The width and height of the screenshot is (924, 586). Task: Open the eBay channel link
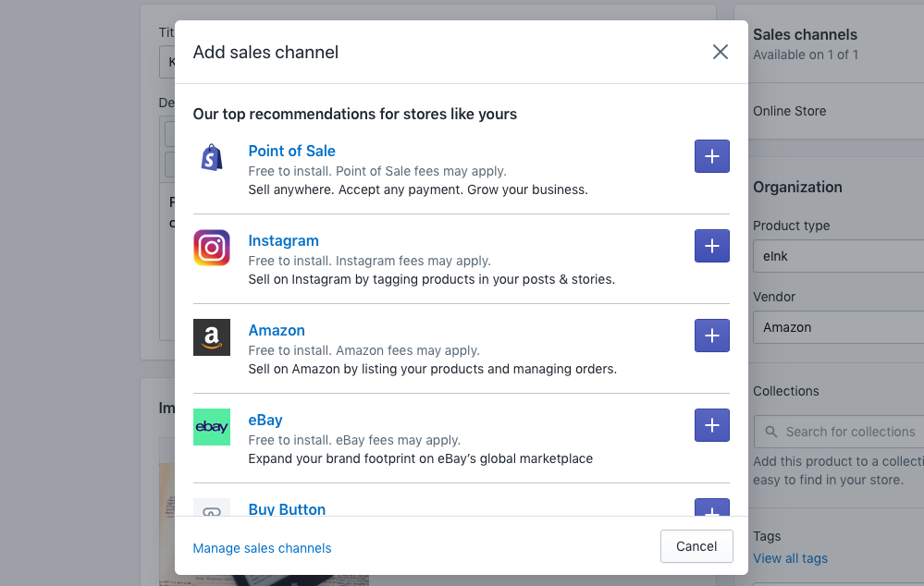[x=265, y=420]
